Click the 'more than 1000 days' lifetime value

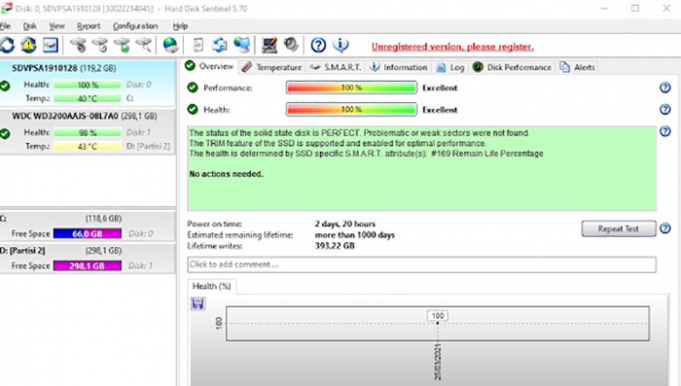355,235
